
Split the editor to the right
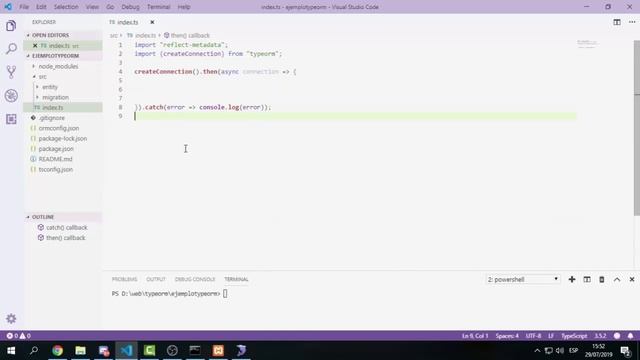coord(617,22)
